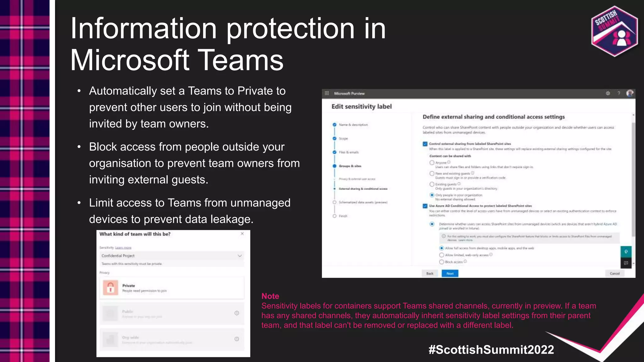Click info icon beside Allow limited web-only access
644x362 pixels.
tap(491, 255)
